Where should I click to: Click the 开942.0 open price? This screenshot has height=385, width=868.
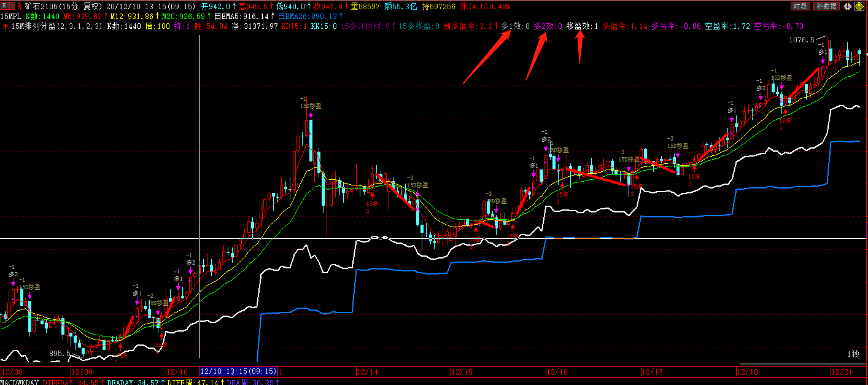click(x=215, y=6)
